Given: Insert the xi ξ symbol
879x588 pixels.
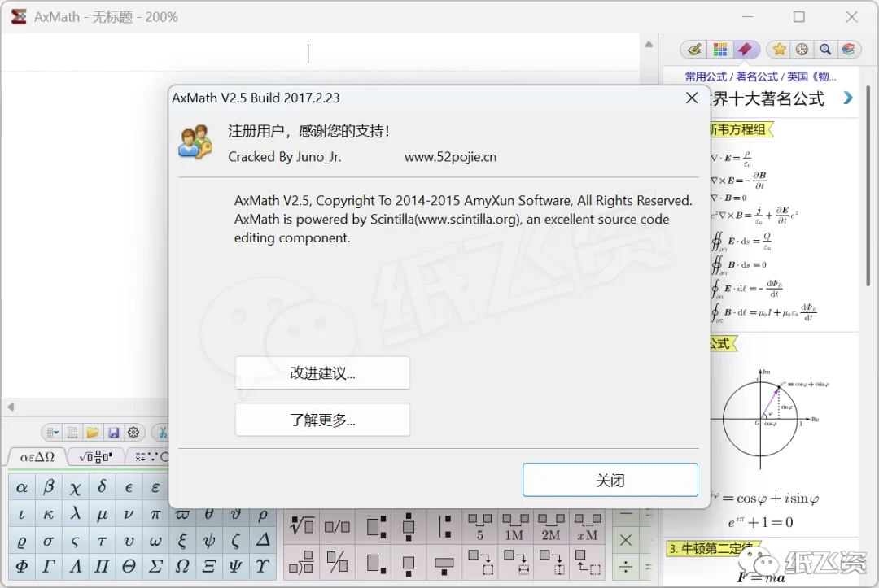Looking at the screenshot, I should [x=182, y=540].
